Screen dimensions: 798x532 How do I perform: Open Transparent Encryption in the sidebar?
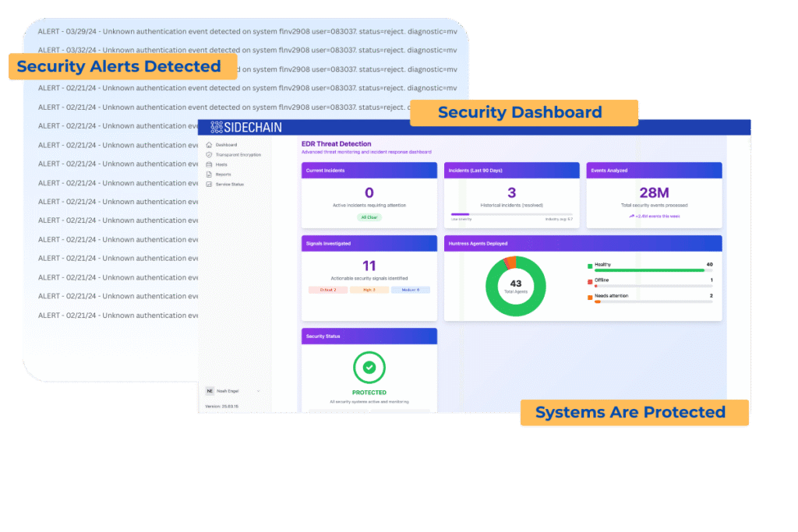[238, 155]
